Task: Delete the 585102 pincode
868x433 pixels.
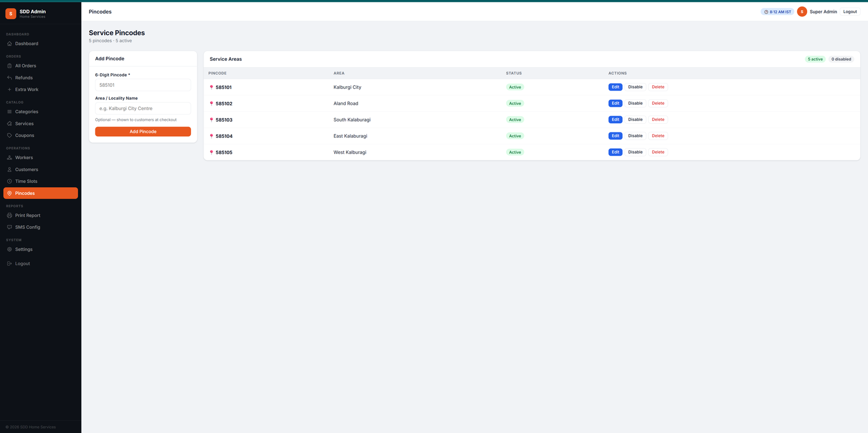Action: [x=658, y=103]
